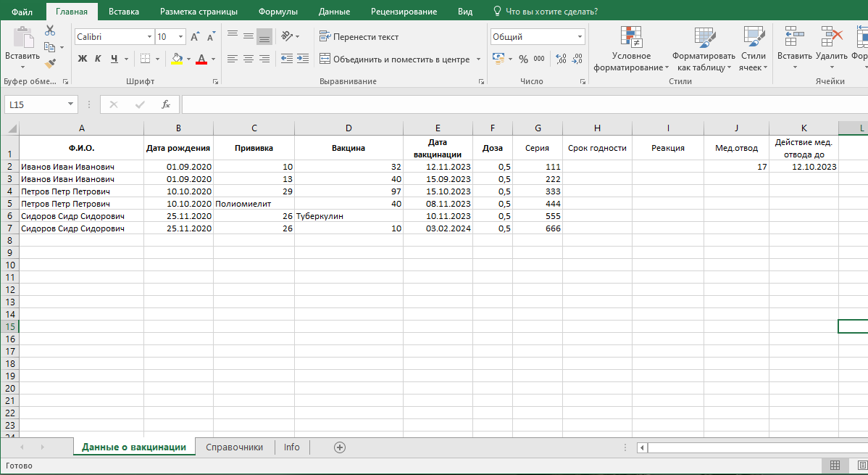The height and width of the screenshot is (475, 868).
Task: Click the Cut scissors icon
Action: tap(51, 30)
